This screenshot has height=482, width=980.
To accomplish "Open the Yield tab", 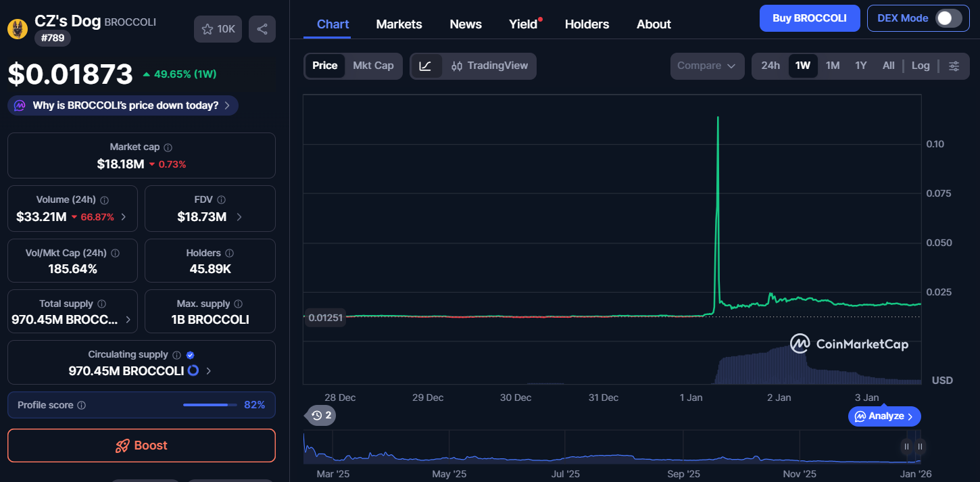I will click(523, 24).
